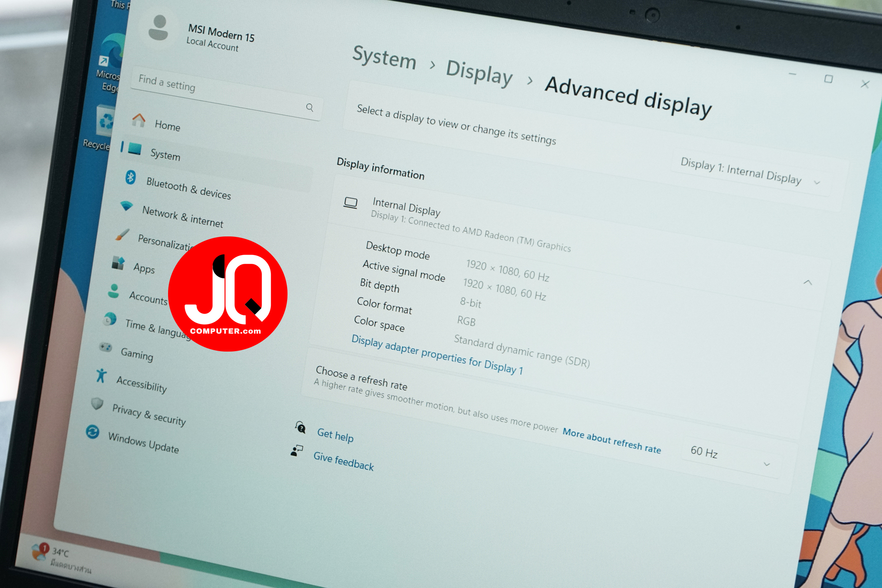Click the RGB color format value
The width and height of the screenshot is (882, 588).
(x=466, y=321)
